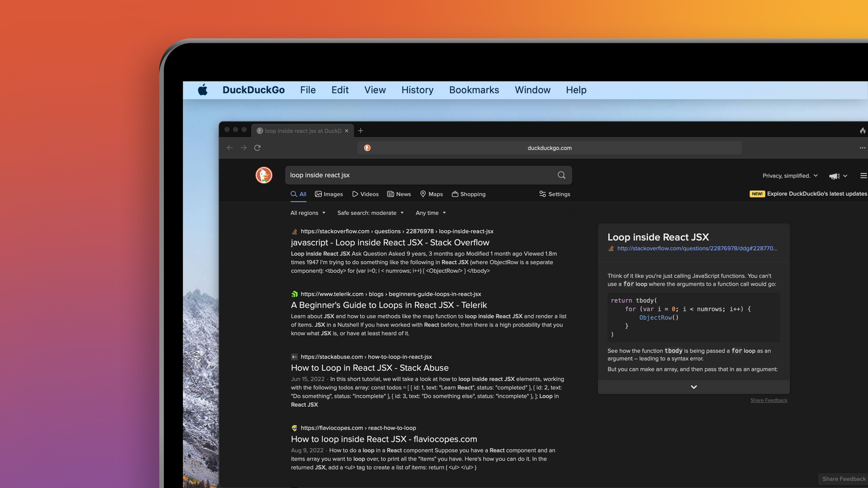
Task: Expand the instant answer using the chevron
Action: coord(693,387)
